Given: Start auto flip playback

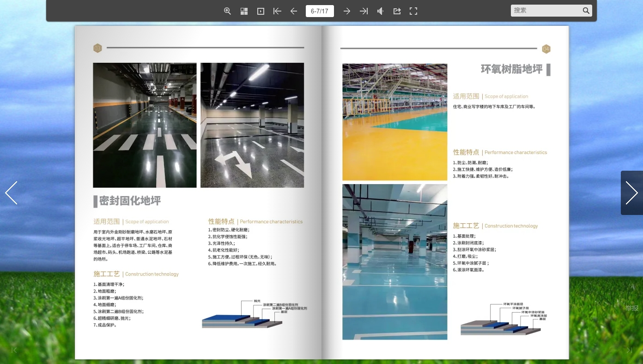Looking at the screenshot, I should click(x=261, y=11).
